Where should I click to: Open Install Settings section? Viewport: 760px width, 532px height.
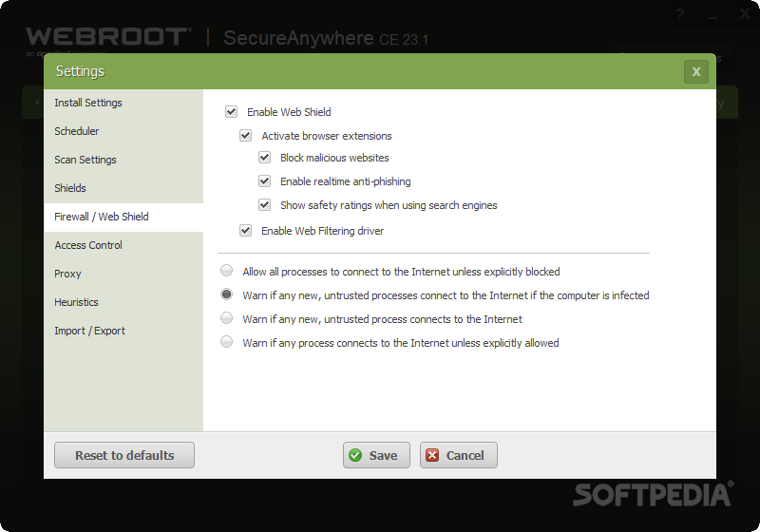point(123,103)
